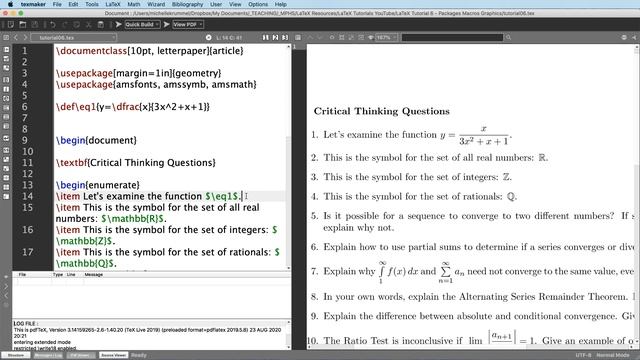Jump to bookmark 3 button

click(285, 38)
